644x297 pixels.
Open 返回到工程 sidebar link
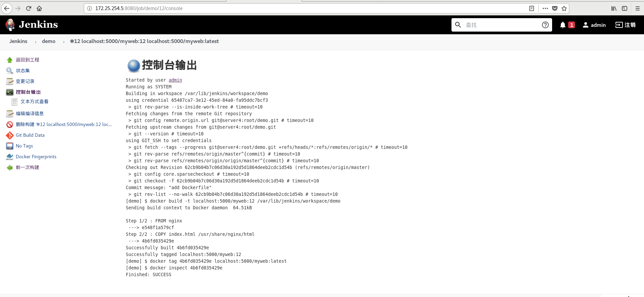(x=28, y=60)
